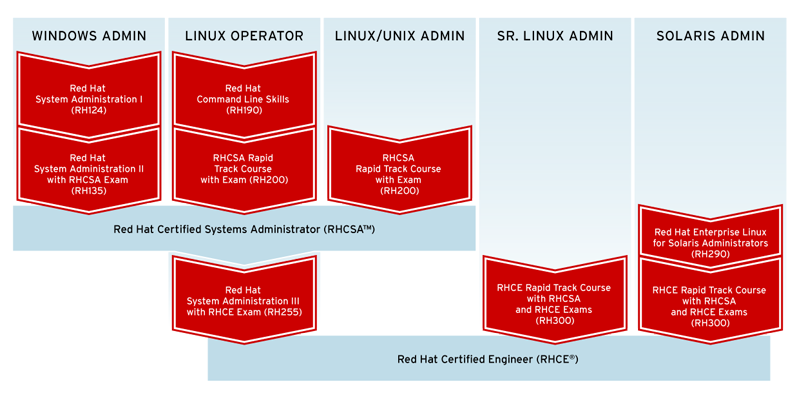Select the WINDOWS ADMIN column header
Image resolution: width=800 pixels, height=400 pixels.
click(88, 36)
